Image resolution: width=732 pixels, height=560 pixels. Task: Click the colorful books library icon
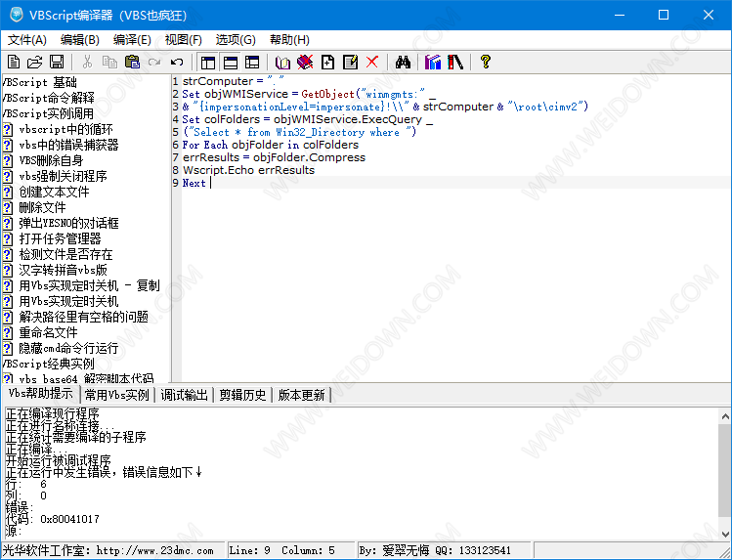[433, 62]
